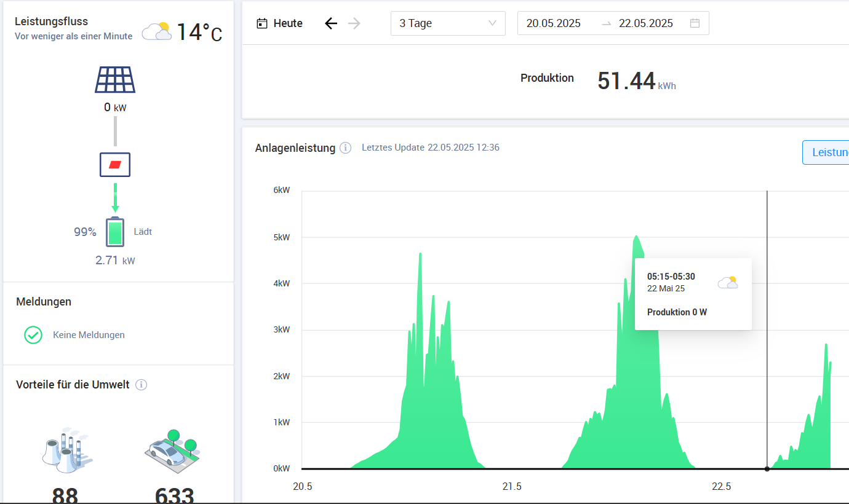
Task: Click the end date 22.05.2025 field
Action: 645,23
